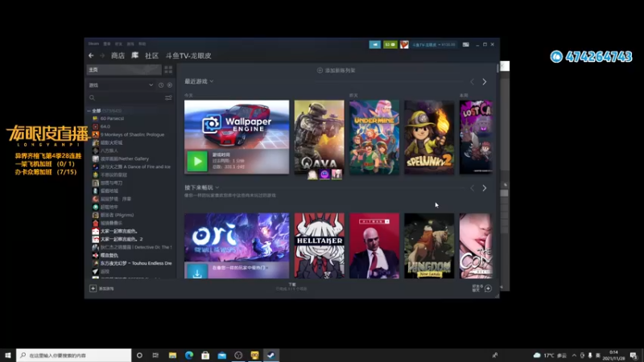Click the Windows taskbar search box

coord(74,356)
